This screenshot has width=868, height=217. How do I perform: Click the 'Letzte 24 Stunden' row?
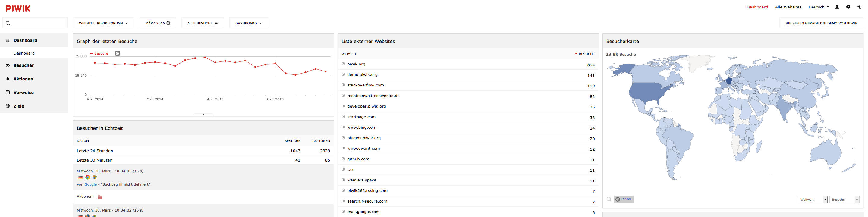(203, 151)
